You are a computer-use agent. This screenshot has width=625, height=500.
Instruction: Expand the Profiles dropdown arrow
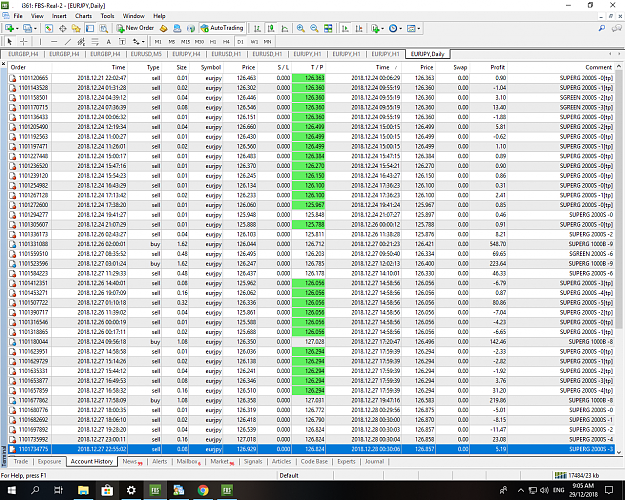pos(35,29)
